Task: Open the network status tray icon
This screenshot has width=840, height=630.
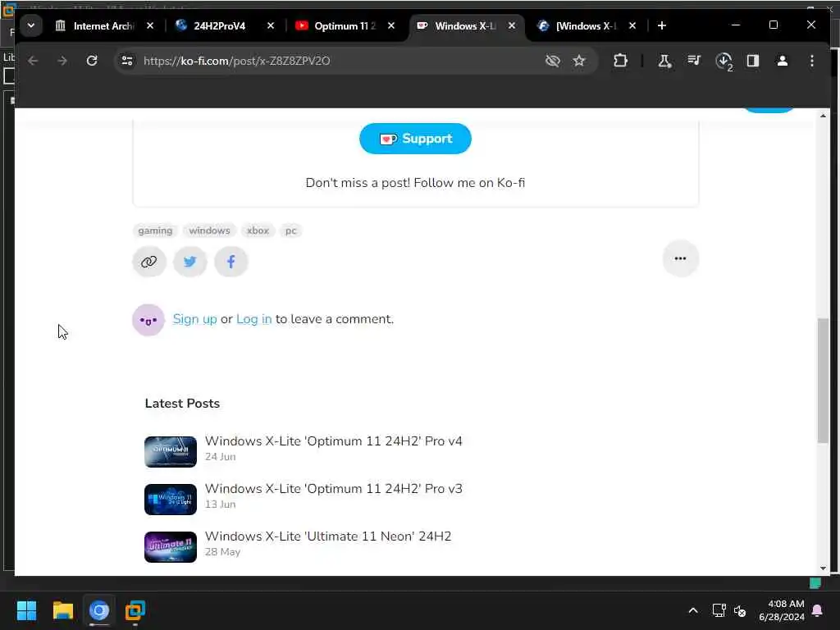Action: [719, 610]
